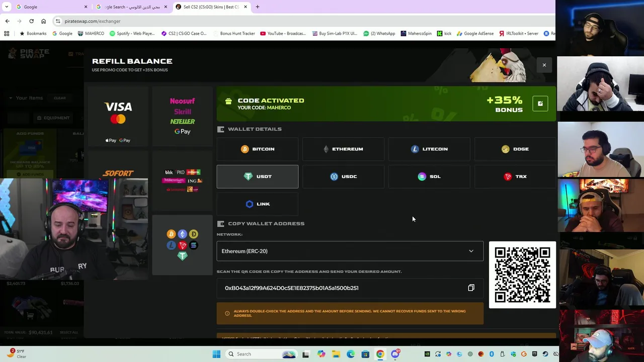Click the wallet address text 0xB043...
The height and width of the screenshot is (362, 644).
[291, 288]
